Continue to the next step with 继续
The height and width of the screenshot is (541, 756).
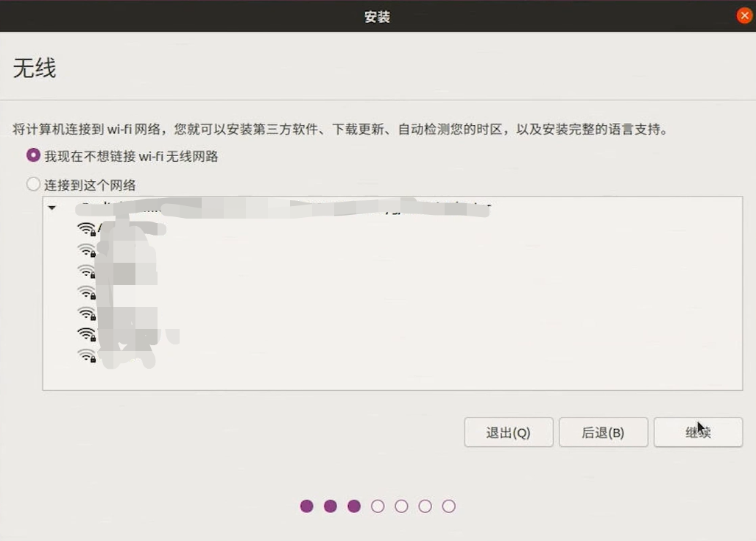pyautogui.click(x=698, y=432)
